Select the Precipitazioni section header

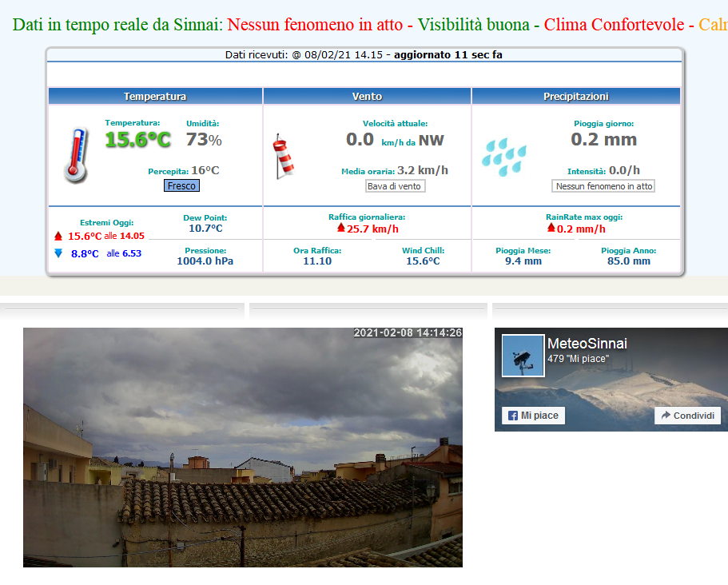click(576, 97)
